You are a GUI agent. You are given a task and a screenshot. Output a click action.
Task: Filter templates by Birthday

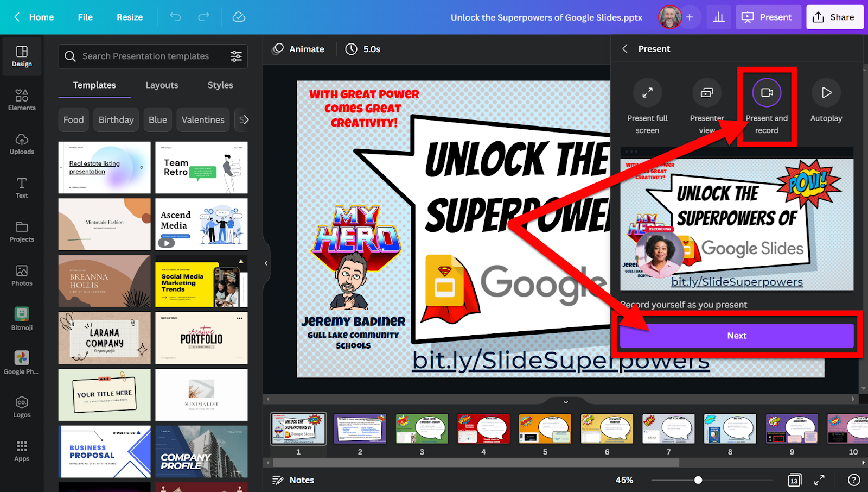click(116, 120)
